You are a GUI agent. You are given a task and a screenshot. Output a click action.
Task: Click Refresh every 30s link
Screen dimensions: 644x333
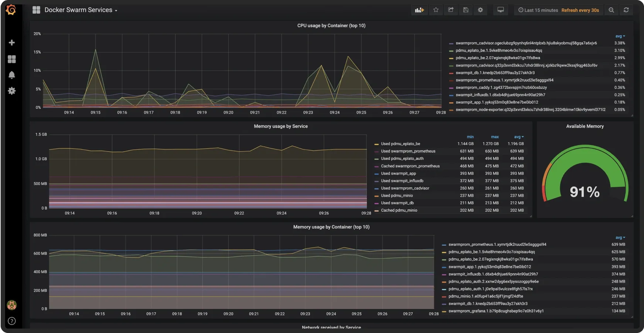click(580, 10)
